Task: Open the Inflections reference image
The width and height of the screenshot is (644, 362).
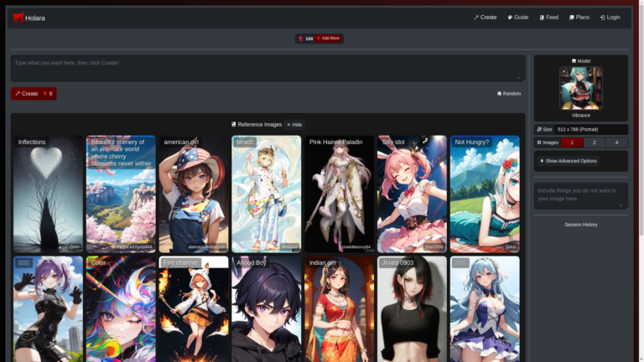Action: tap(48, 194)
